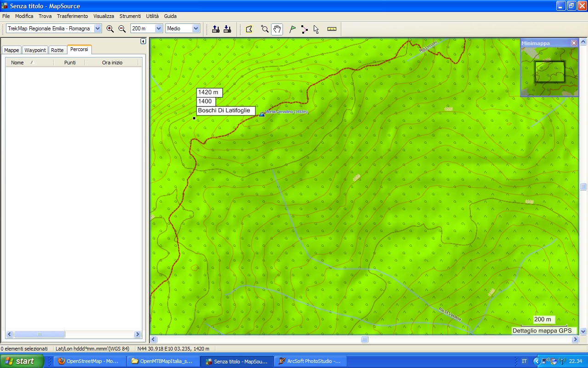Screen dimensions: 588x368
Task: Open the File menu
Action: tap(6, 16)
